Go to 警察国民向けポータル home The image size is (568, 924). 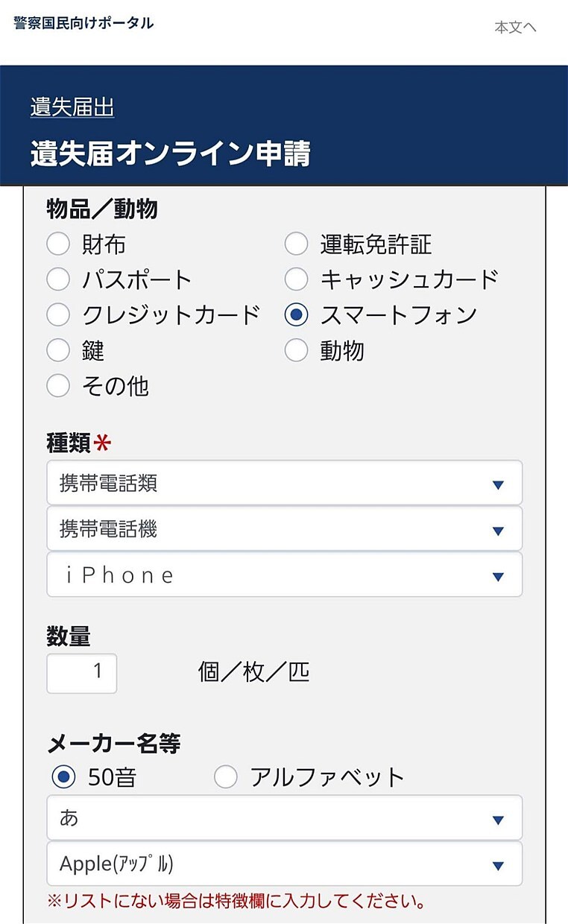(83, 23)
